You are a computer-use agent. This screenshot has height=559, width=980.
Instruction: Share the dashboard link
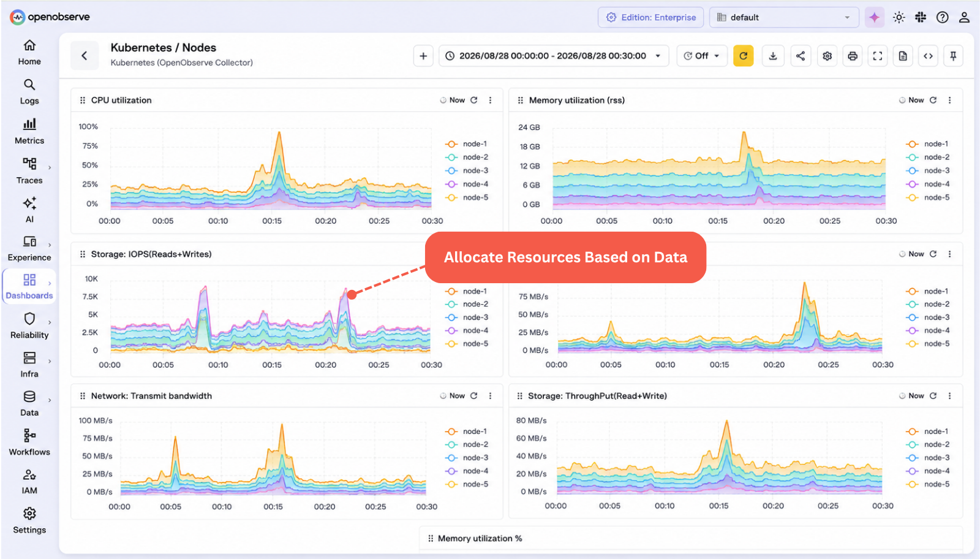[x=801, y=56]
